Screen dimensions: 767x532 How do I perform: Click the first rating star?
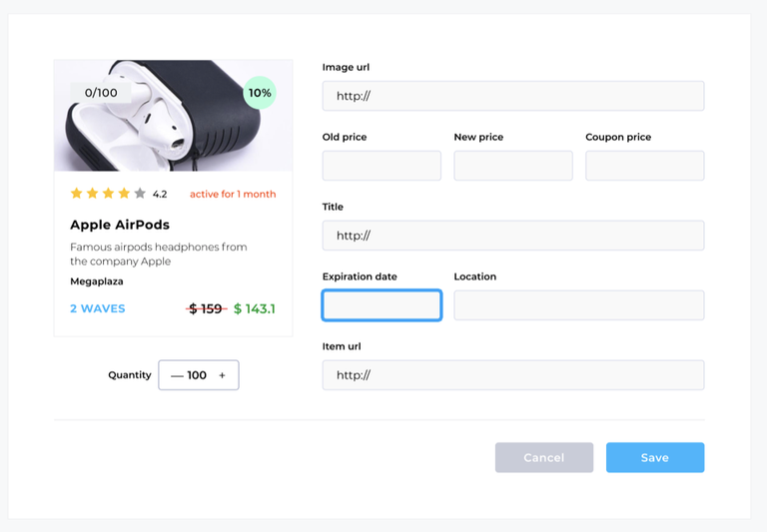coord(77,194)
